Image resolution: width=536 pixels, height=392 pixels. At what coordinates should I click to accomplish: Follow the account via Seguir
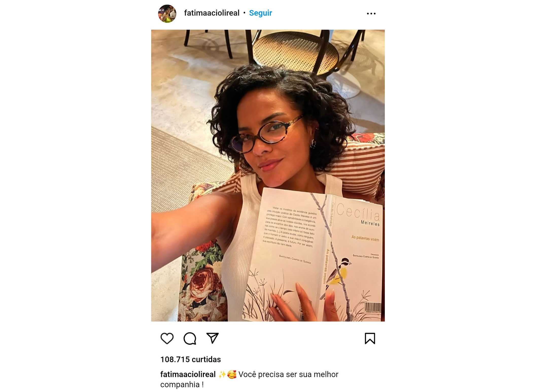point(260,13)
